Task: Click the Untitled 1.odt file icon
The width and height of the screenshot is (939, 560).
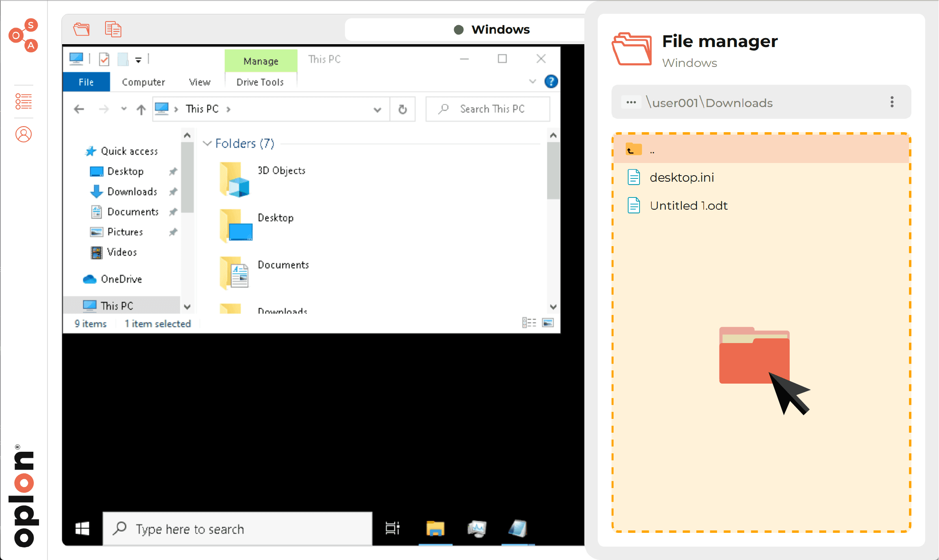Action: 634,205
